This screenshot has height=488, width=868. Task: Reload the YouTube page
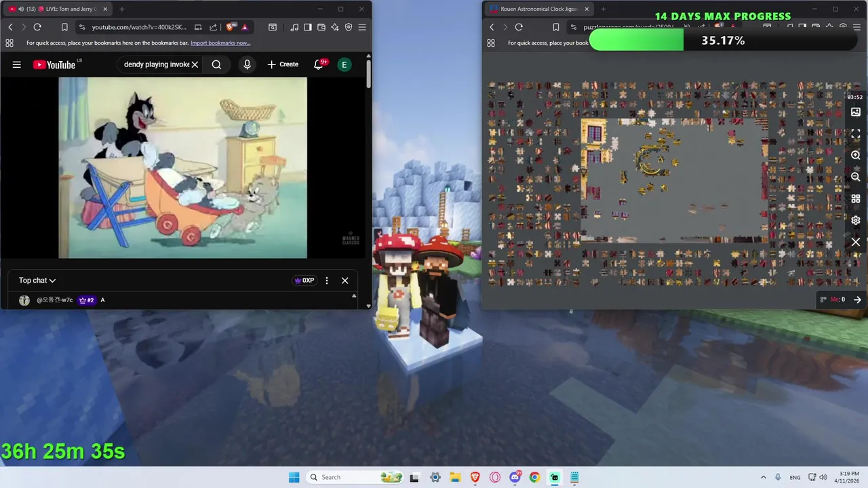[37, 27]
